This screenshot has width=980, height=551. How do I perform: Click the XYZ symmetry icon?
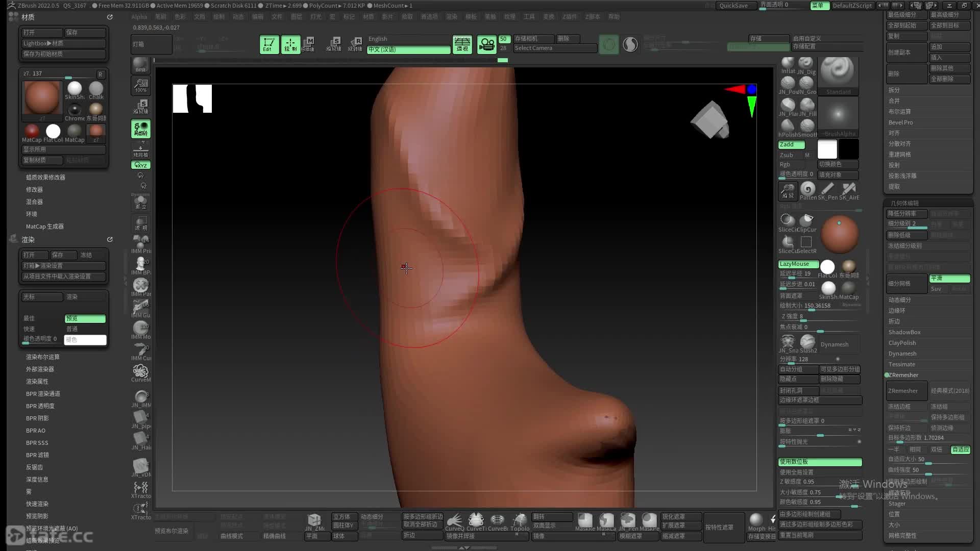pos(140,165)
